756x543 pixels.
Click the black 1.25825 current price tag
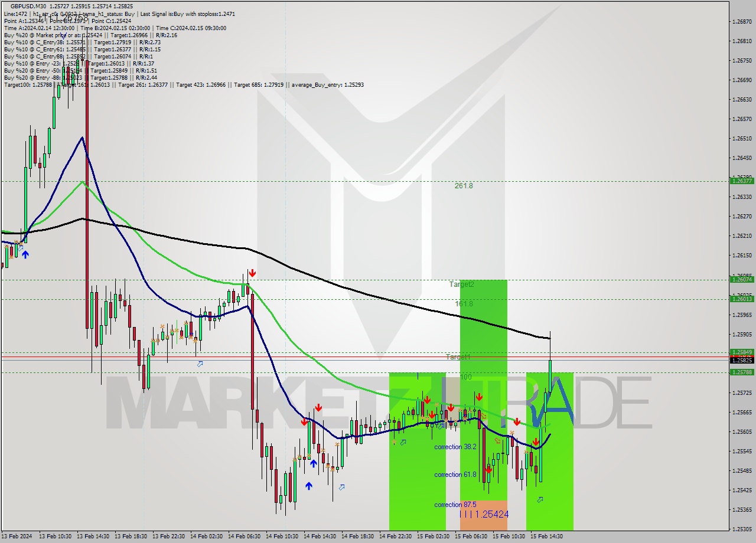(x=742, y=360)
